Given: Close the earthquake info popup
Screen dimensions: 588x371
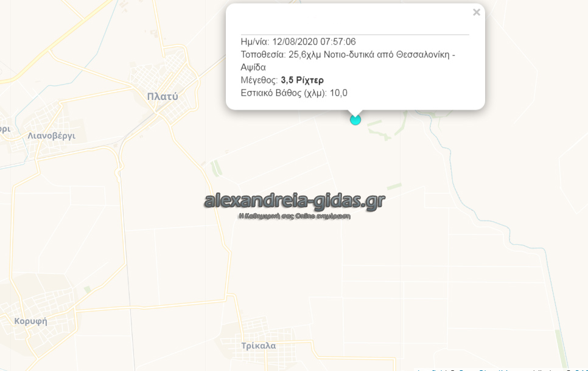Looking at the screenshot, I should (476, 12).
